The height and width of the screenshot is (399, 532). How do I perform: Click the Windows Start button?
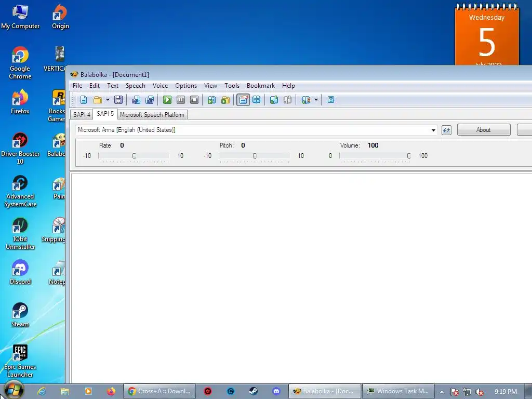click(13, 390)
